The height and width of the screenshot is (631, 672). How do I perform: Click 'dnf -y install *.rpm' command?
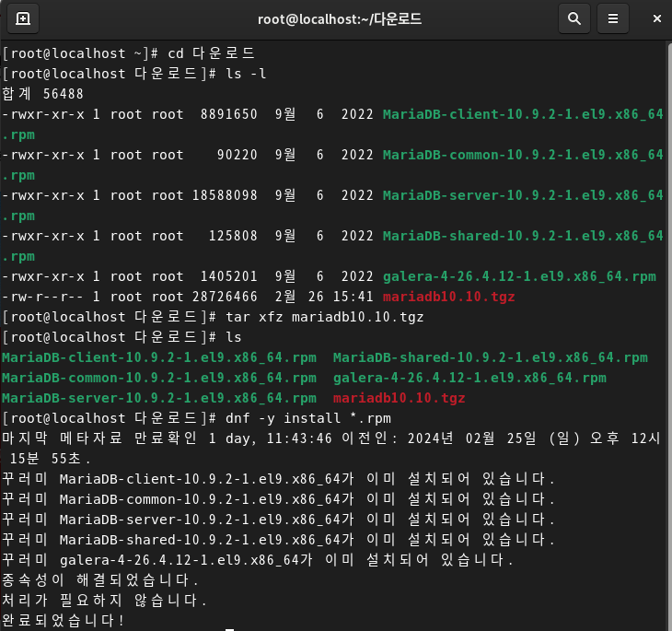tap(308, 418)
